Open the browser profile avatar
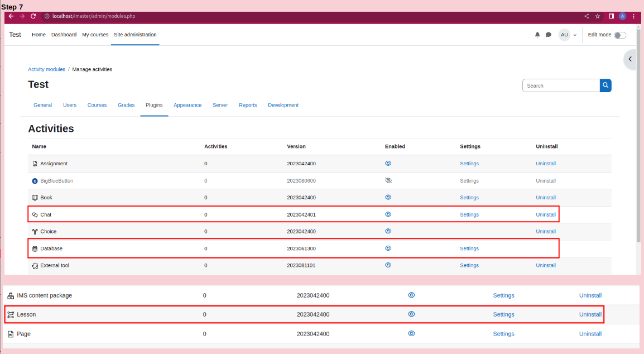644x354 pixels. (623, 16)
